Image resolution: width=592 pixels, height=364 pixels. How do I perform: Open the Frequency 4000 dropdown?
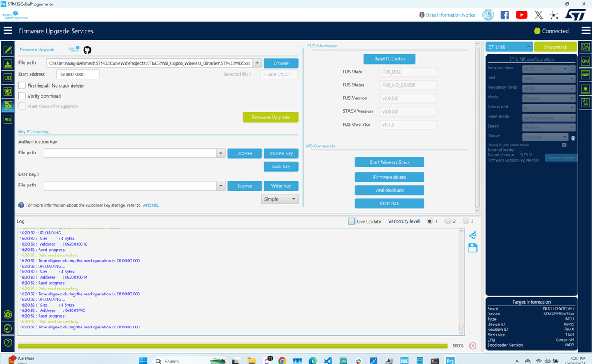point(548,88)
